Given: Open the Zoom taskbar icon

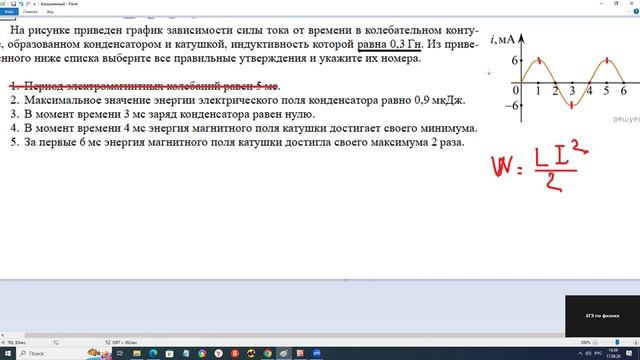Looking at the screenshot, I should coord(317,353).
